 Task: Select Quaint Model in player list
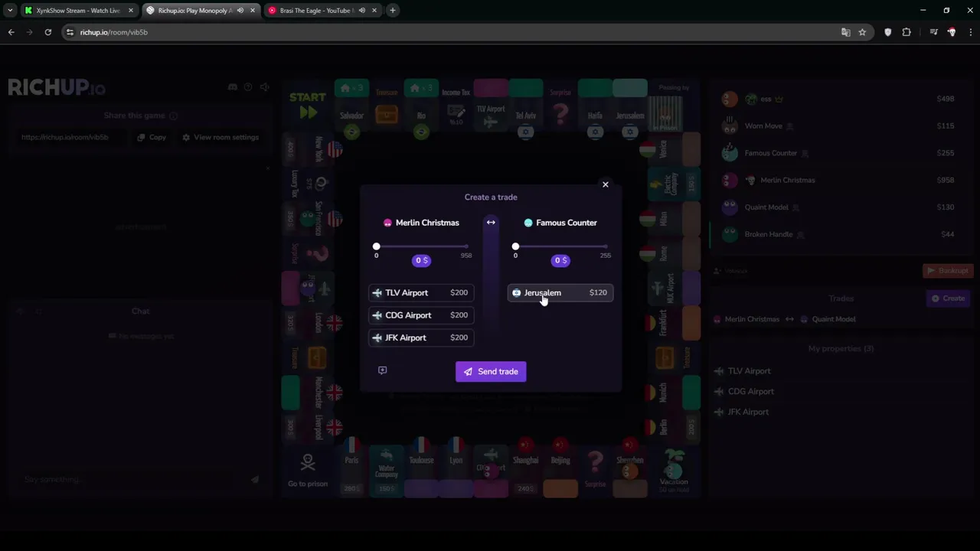839,207
